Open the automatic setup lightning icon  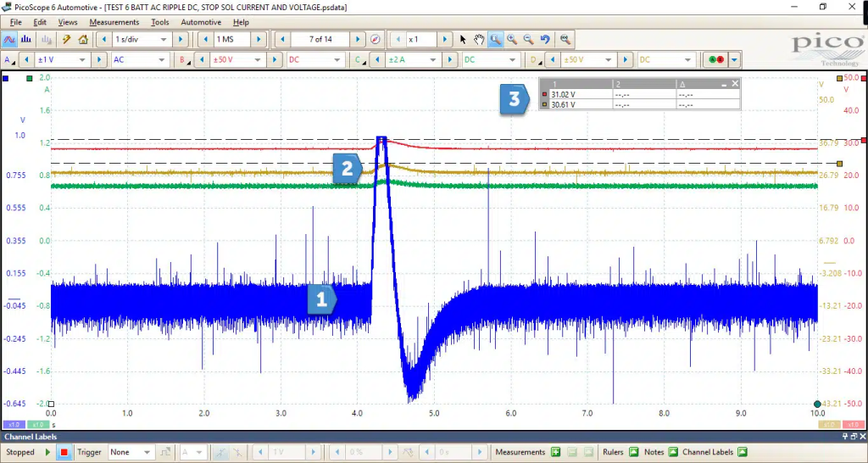click(66, 39)
